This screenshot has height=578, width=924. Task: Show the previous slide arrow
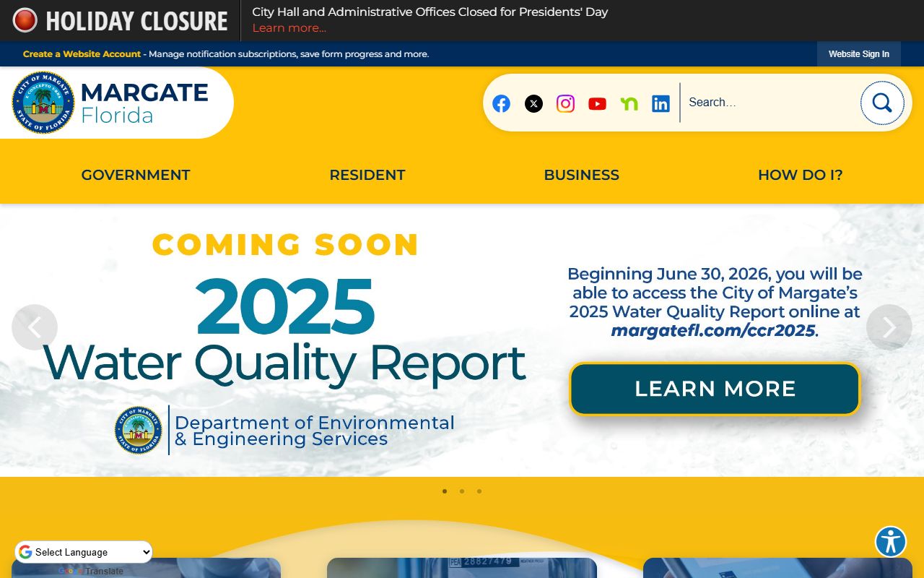[x=35, y=327]
